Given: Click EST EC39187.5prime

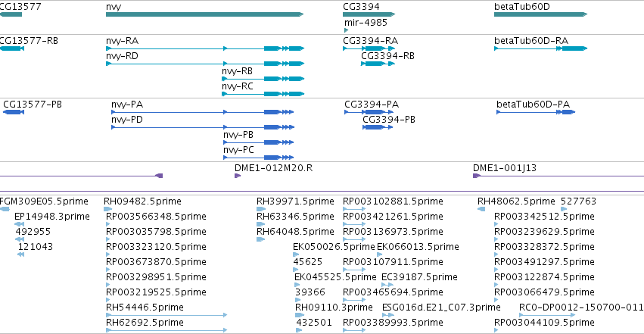Looking at the screenshot, I should [x=387, y=285].
